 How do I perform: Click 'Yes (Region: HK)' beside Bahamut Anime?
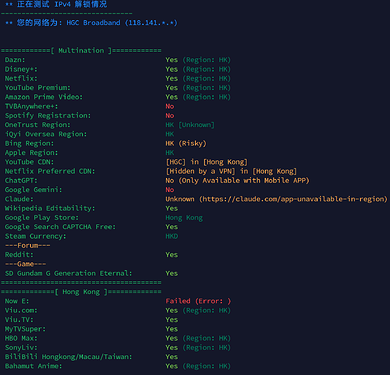click(198, 366)
